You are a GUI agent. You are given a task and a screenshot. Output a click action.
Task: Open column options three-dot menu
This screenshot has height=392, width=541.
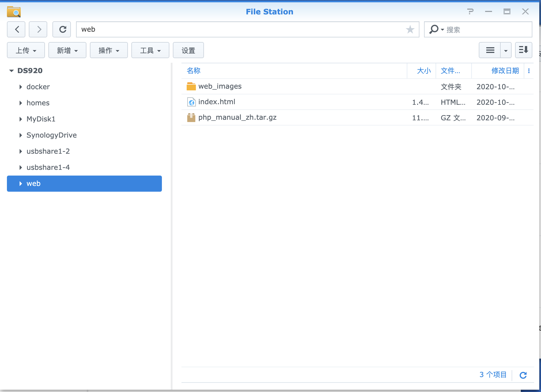pyautogui.click(x=529, y=71)
